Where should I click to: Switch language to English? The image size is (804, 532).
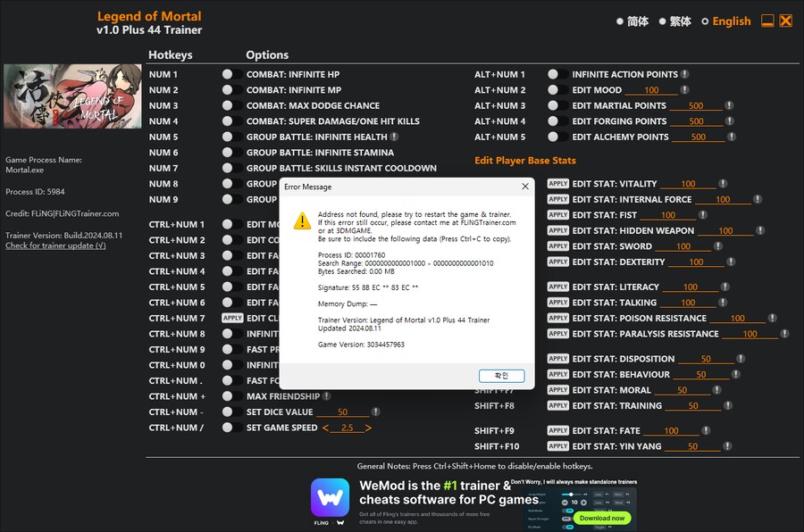tap(726, 21)
